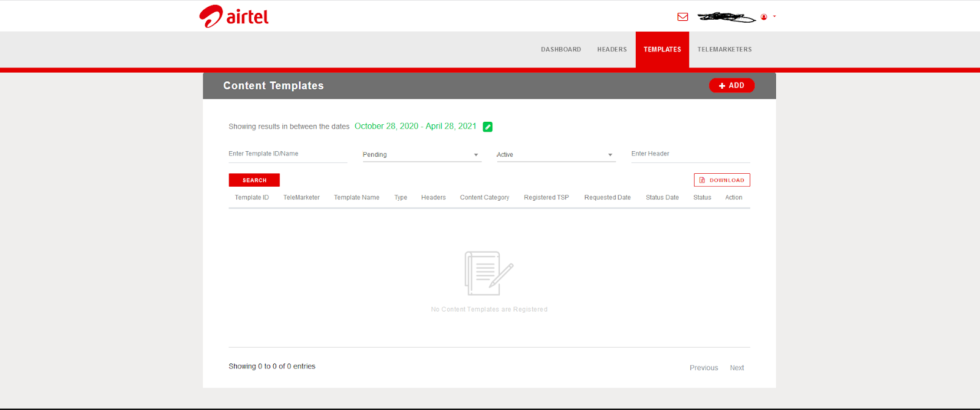Click the Content Templates heading

(273, 86)
